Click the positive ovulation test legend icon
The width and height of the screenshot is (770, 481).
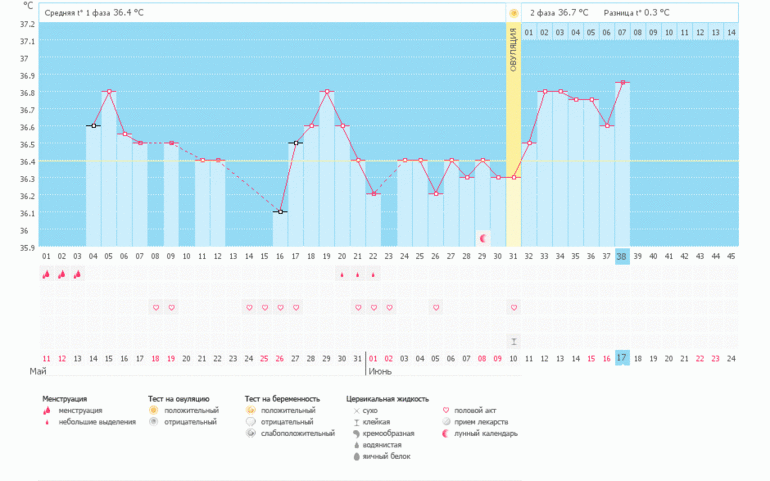tap(153, 410)
